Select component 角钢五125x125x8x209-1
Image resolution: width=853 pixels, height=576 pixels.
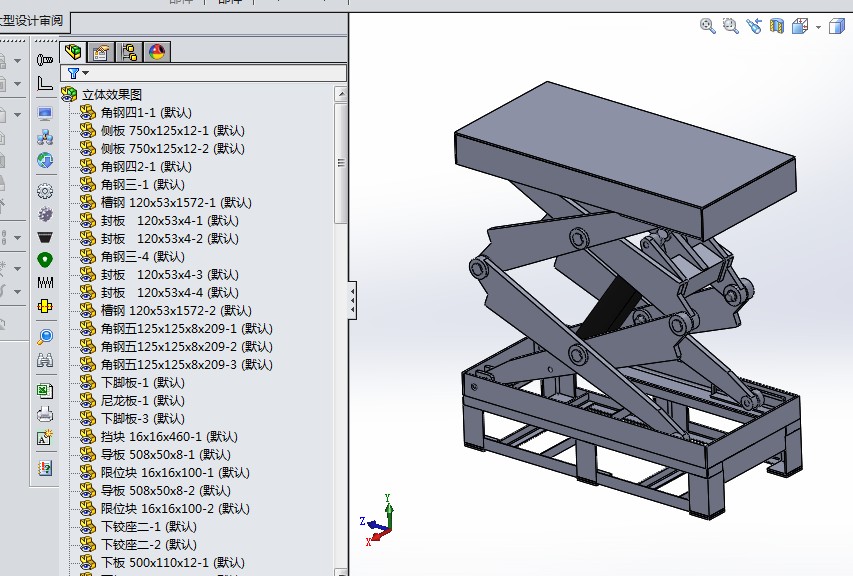(x=187, y=329)
